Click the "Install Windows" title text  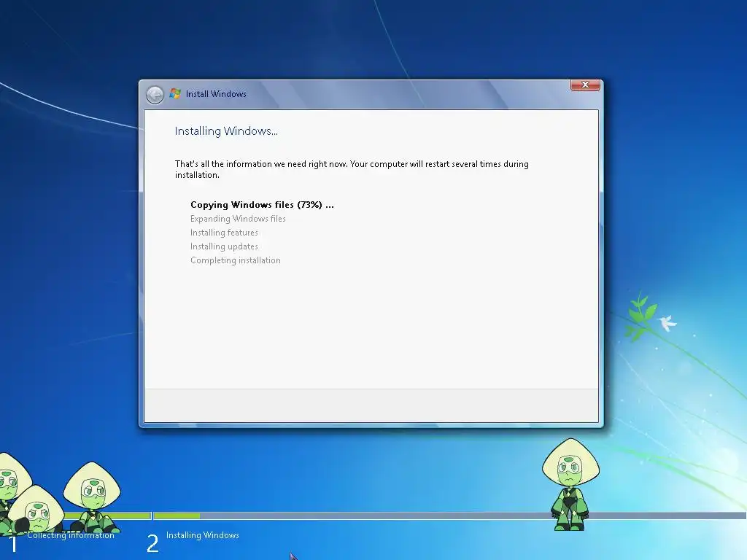point(216,94)
